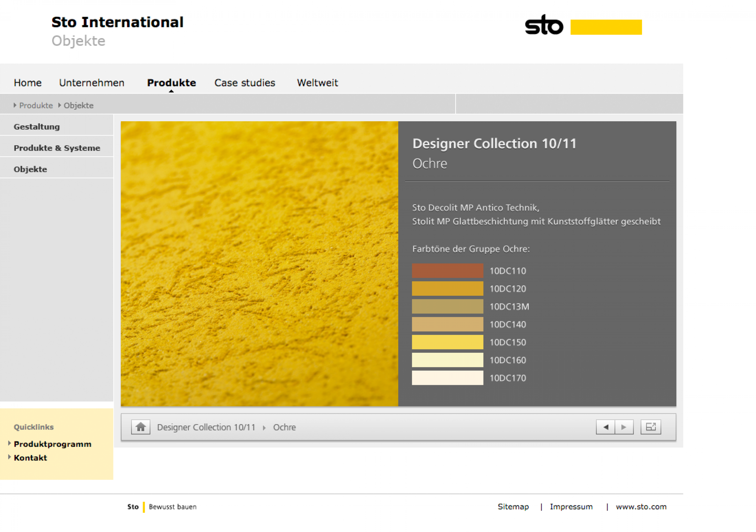Choose the 10DC170 cream color swatch

[447, 378]
